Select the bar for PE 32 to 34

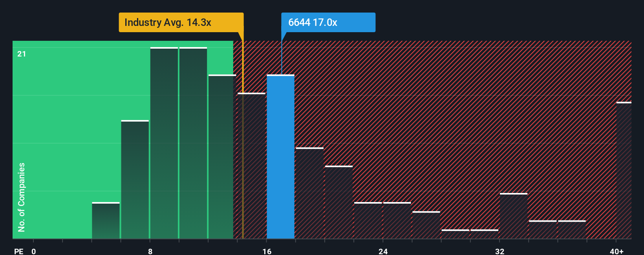[x=514, y=216]
